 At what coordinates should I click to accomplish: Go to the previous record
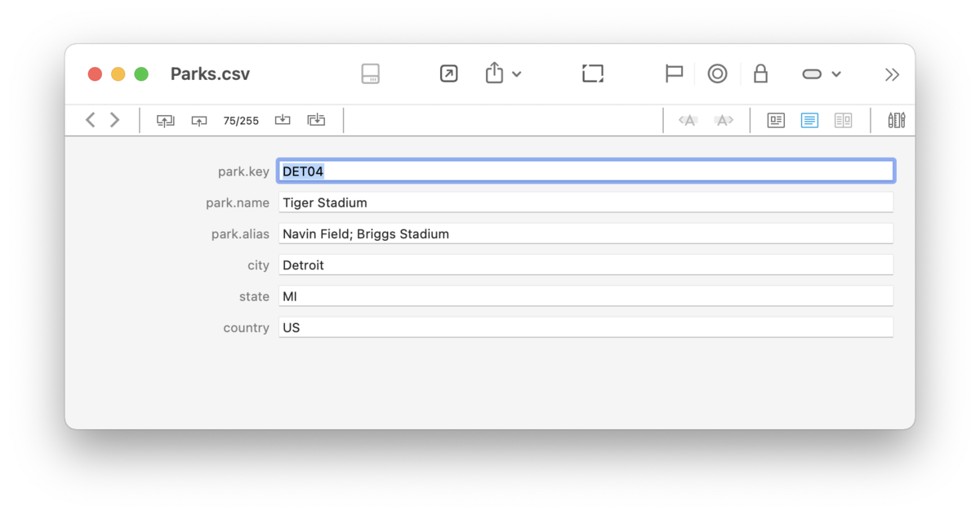[x=199, y=121]
